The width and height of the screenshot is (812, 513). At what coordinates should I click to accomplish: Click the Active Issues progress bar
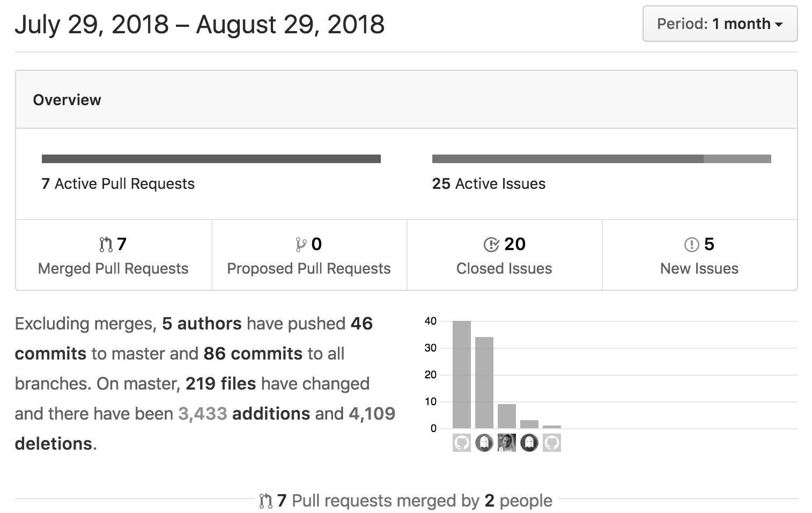pos(602,159)
